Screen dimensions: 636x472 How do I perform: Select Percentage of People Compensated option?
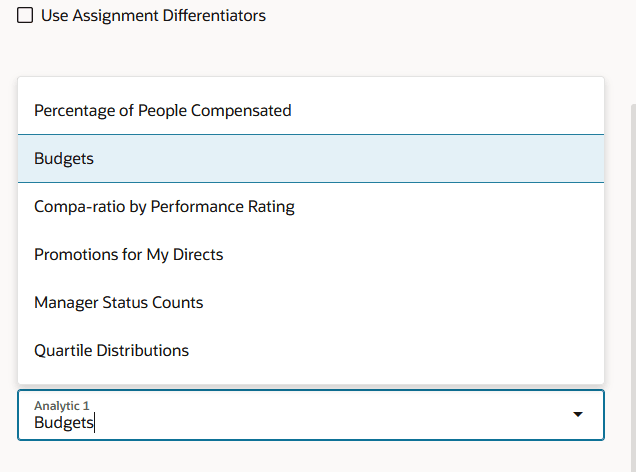(163, 110)
